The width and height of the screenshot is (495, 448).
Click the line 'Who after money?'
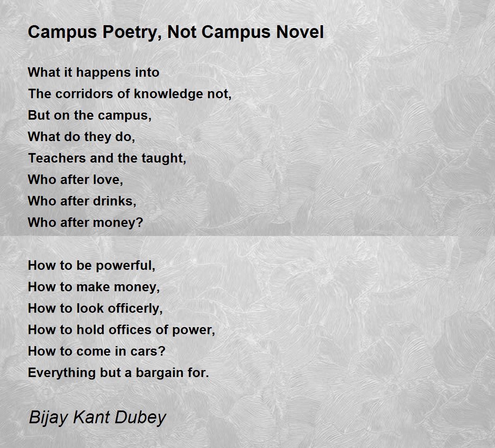(85, 223)
